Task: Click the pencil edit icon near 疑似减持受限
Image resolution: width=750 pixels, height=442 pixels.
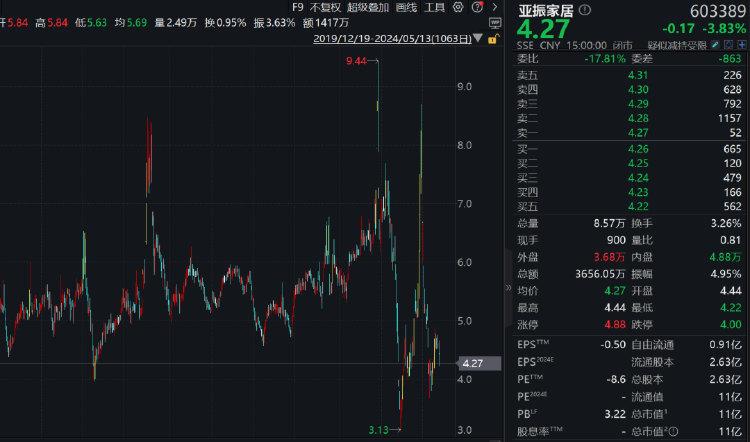Action: 715,45
